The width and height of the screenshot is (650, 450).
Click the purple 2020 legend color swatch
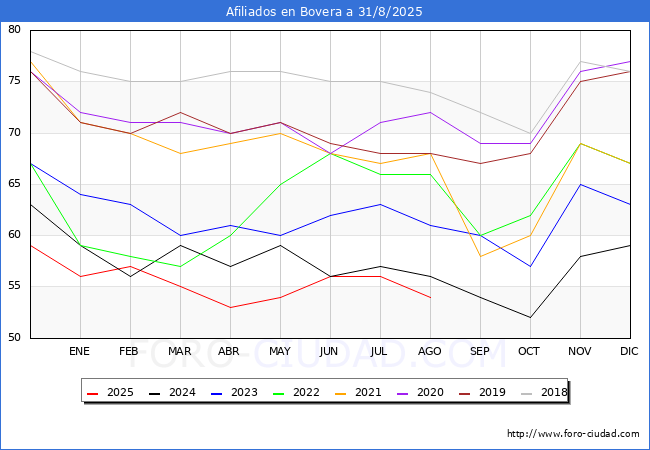pos(403,393)
